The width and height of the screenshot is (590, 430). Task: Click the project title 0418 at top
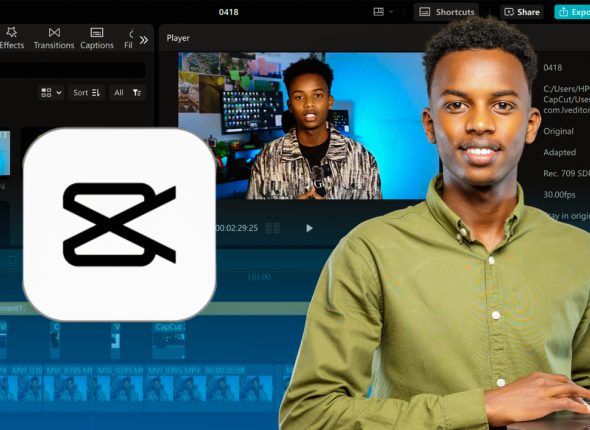228,12
